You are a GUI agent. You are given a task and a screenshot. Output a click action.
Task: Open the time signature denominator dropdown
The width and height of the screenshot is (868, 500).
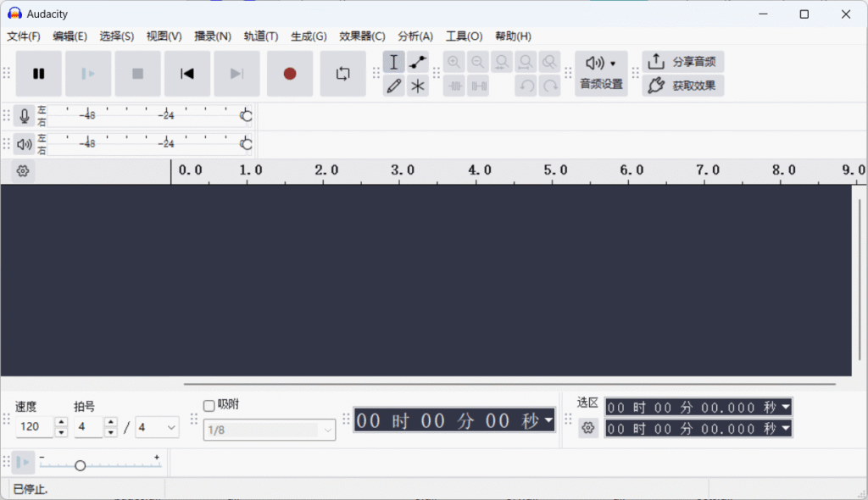(x=157, y=427)
